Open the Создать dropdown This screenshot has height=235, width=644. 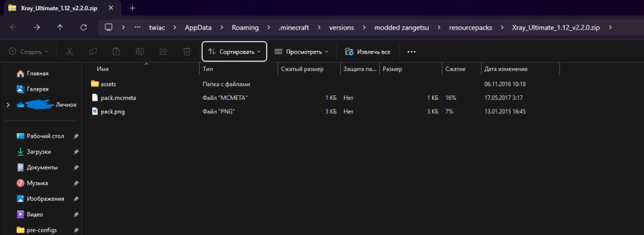tap(29, 52)
